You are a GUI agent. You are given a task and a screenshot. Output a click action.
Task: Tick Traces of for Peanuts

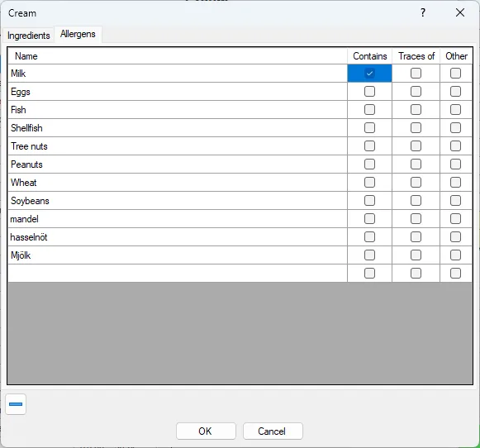[416, 164]
